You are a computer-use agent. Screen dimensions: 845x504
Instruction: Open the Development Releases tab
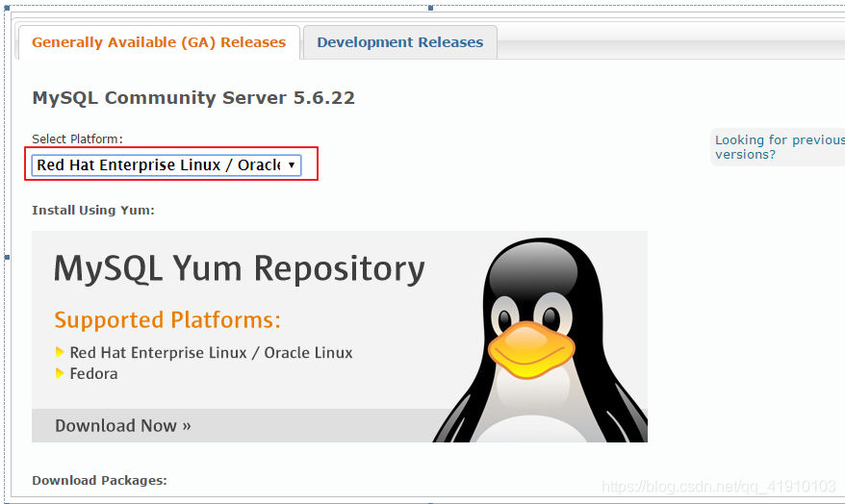(x=399, y=42)
